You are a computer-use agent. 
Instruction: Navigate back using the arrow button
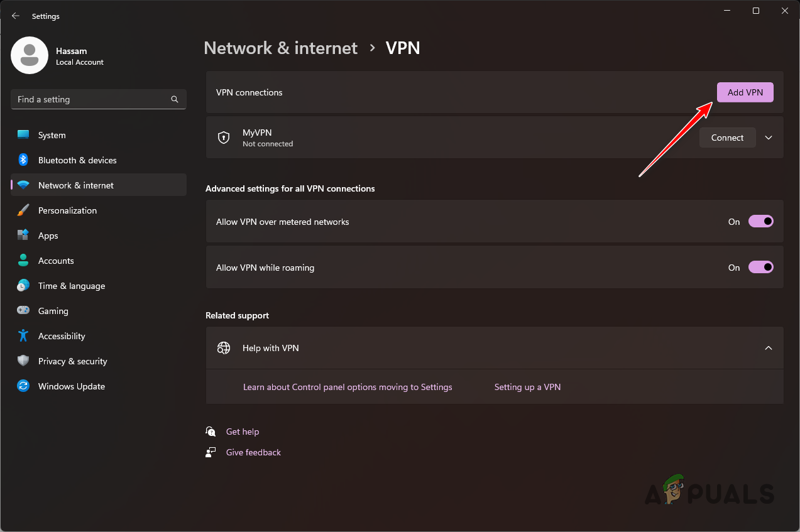(15, 16)
